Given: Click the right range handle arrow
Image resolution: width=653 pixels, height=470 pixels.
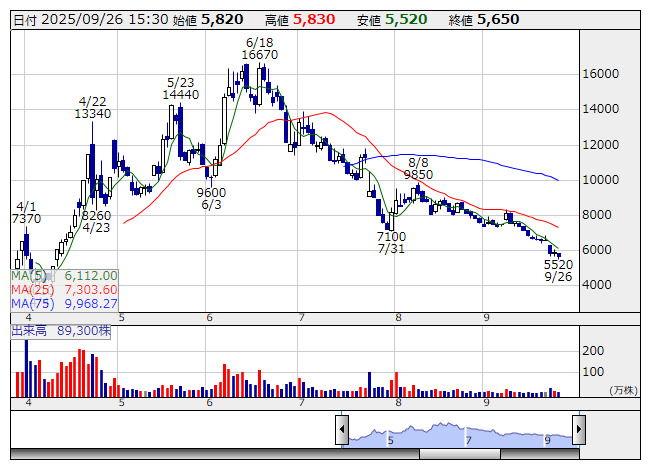Looking at the screenshot, I should click(579, 431).
